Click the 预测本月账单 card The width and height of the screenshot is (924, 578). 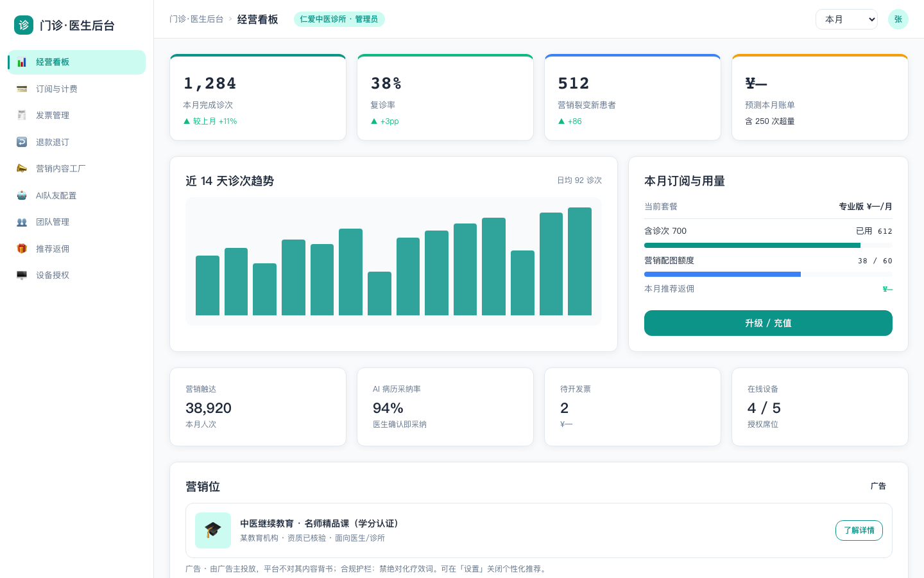point(820,97)
